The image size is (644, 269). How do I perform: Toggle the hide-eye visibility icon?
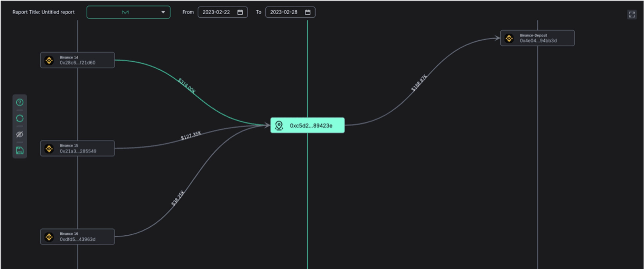click(x=20, y=134)
